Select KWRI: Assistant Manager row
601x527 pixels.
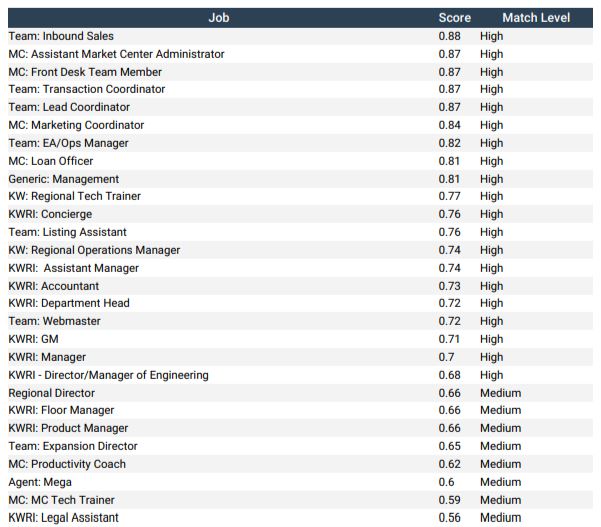[x=300, y=268]
